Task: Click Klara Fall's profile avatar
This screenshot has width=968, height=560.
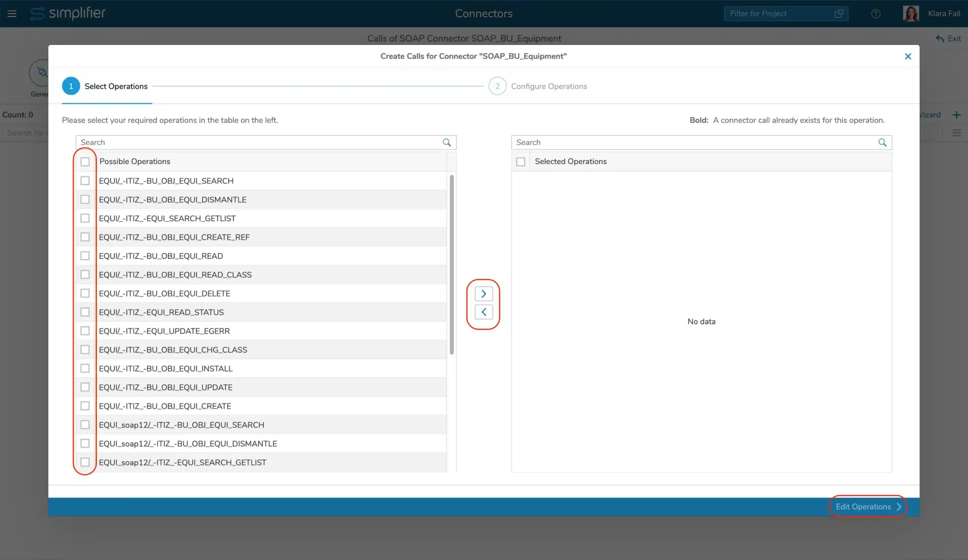Action: 911,14
